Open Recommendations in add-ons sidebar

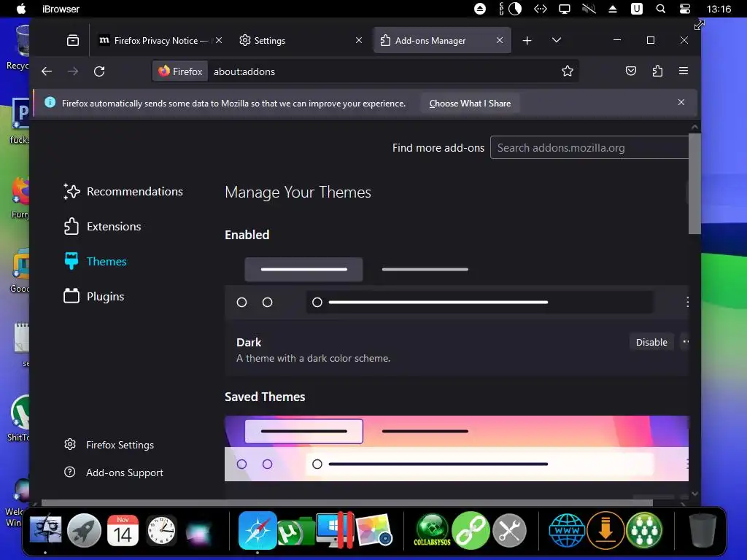(123, 192)
